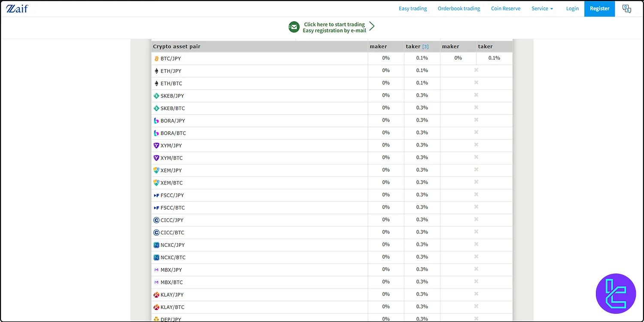Click the 0% maker fee for BTC/JPY
Viewport: 644px width, 322px height.
tap(386, 58)
